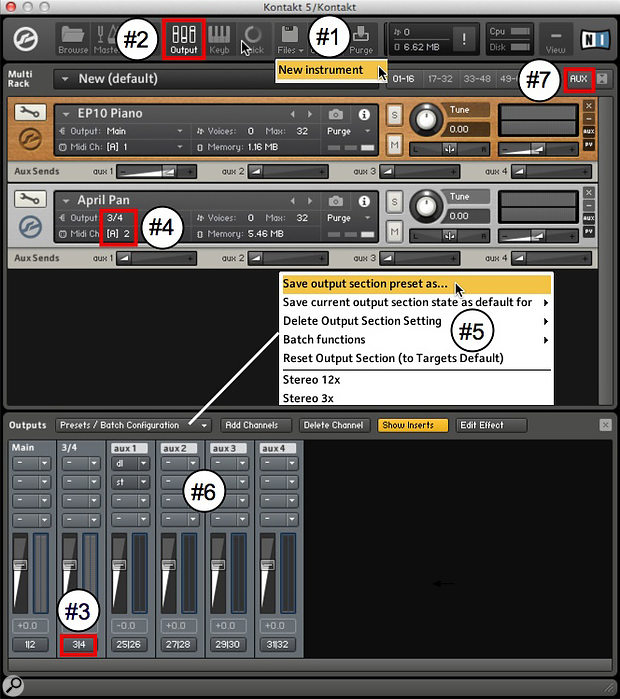Open Delete Output Section Setting submenu
620x699 pixels.
[417, 321]
